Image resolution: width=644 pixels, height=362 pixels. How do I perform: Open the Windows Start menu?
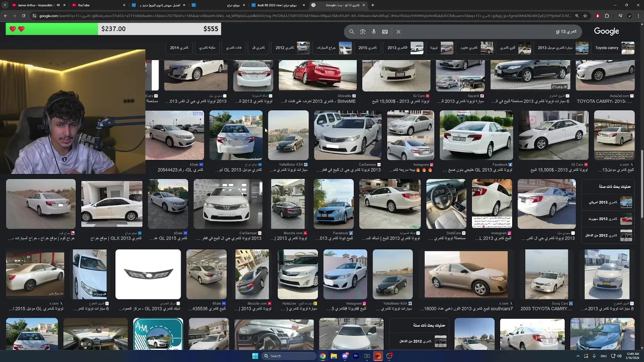(255, 356)
